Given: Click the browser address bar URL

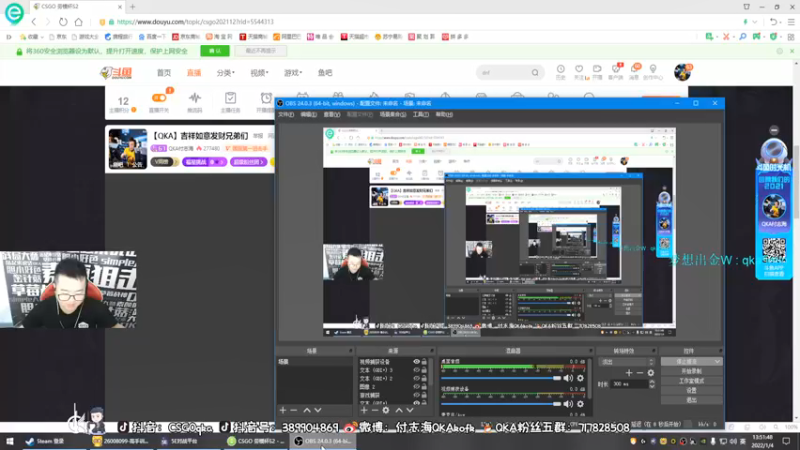Looking at the screenshot, I should 195,22.
